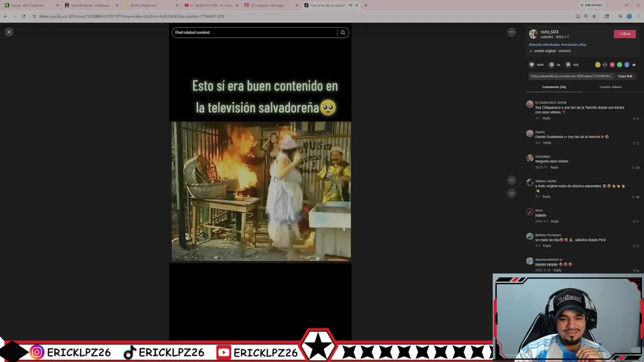Select the video URL text field
The width and height of the screenshot is (644, 362).
(572, 76)
